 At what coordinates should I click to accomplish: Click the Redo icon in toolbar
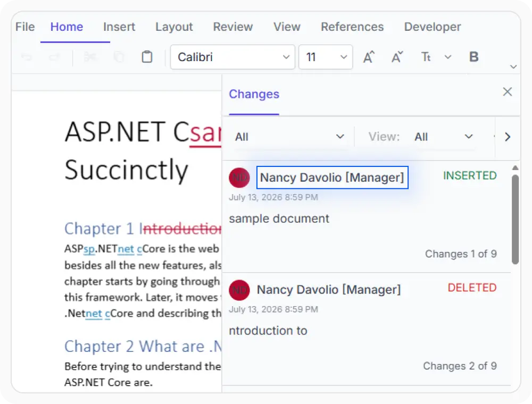pos(55,57)
